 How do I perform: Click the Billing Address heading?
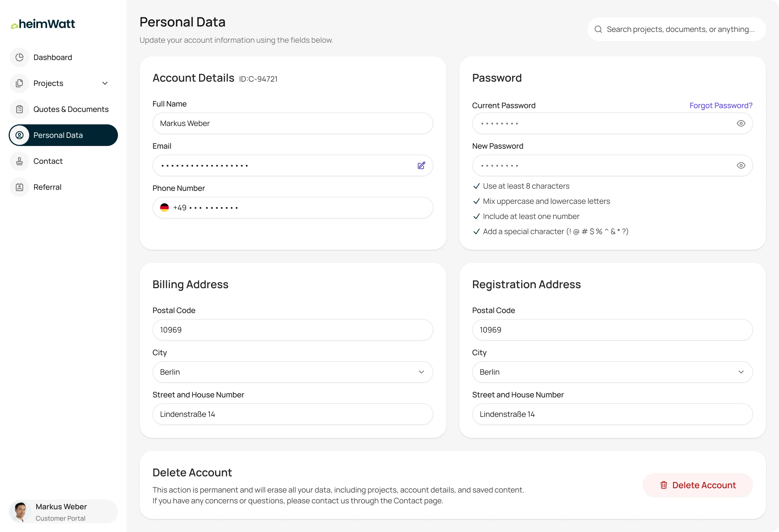(x=190, y=284)
